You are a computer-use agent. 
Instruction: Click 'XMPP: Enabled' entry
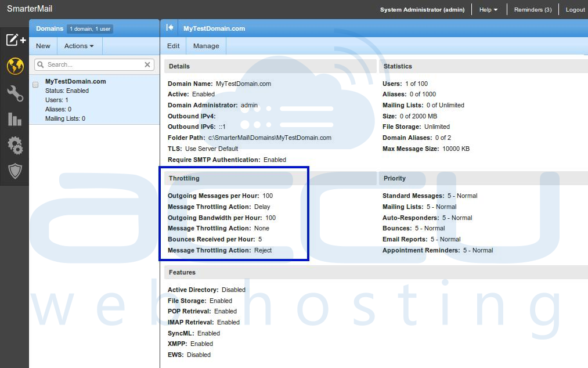[x=190, y=344]
